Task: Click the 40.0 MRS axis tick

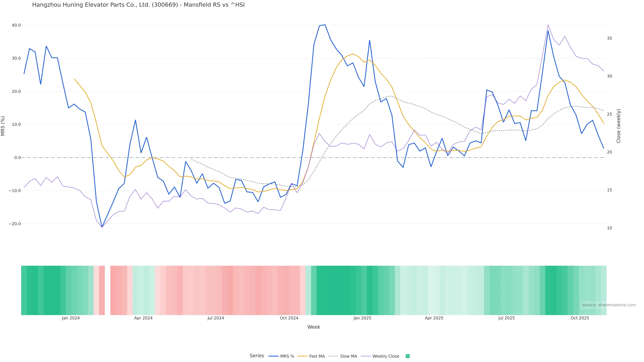Action: point(16,25)
